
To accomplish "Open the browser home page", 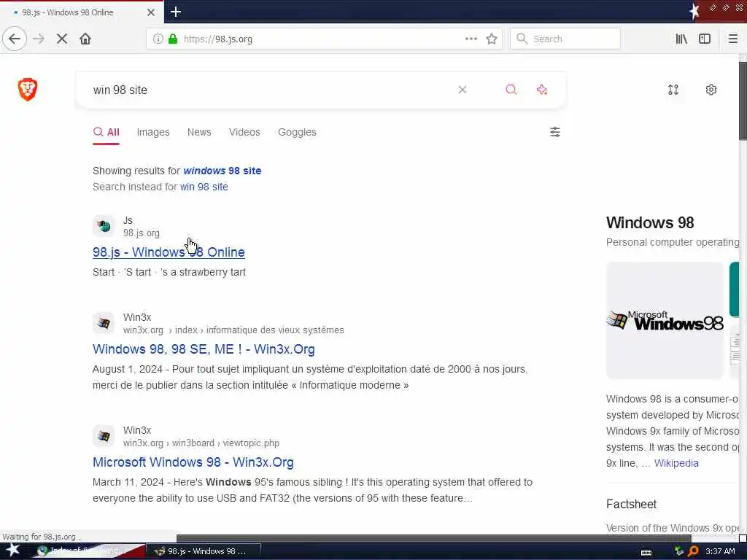I will (85, 39).
